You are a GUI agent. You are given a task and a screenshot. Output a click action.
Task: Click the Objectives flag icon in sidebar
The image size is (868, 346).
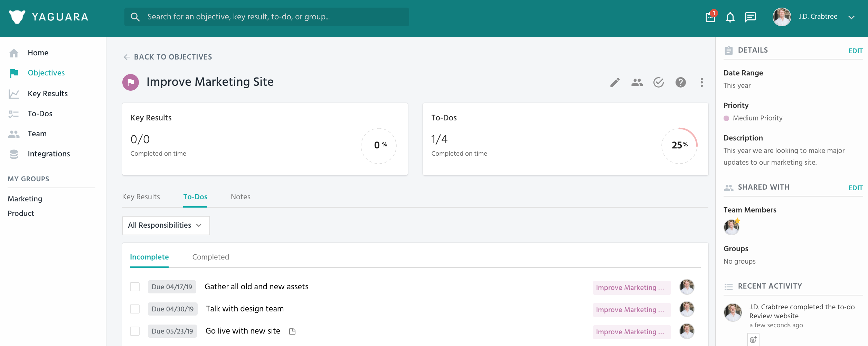point(14,73)
